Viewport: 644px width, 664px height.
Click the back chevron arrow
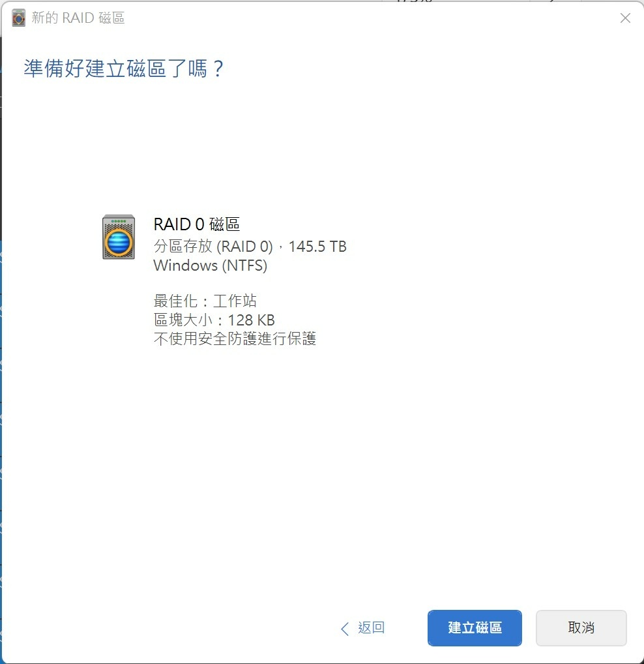345,628
